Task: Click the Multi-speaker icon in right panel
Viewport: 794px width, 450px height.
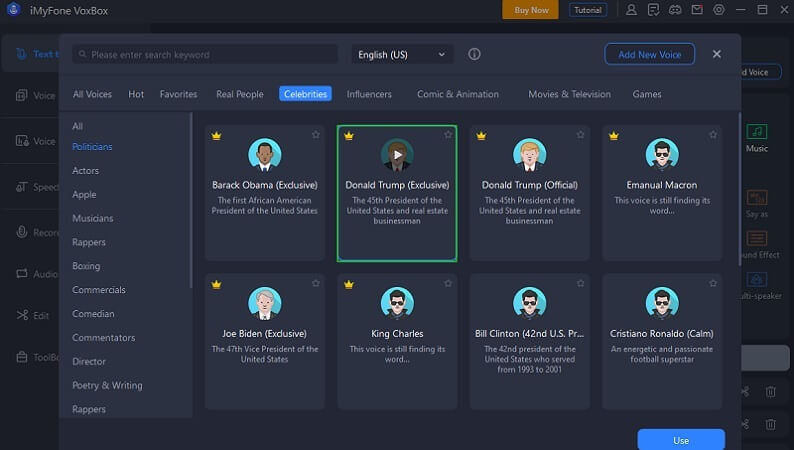Action: pyautogui.click(x=757, y=279)
